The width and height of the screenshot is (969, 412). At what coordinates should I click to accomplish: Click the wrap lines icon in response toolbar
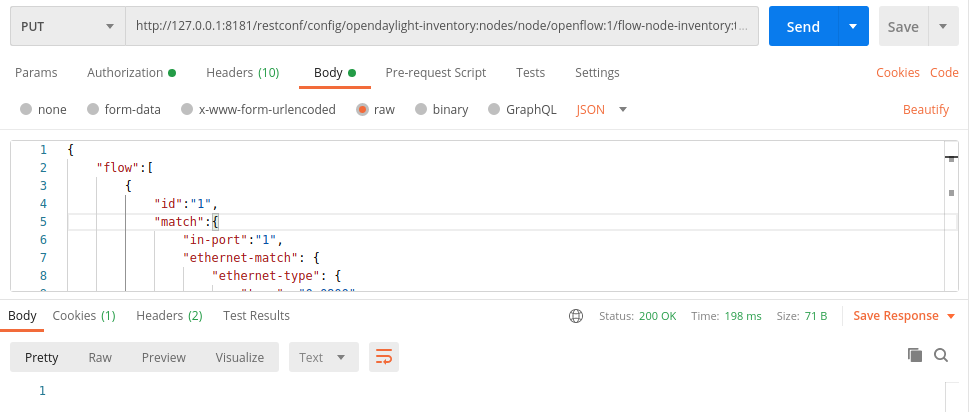[381, 356]
